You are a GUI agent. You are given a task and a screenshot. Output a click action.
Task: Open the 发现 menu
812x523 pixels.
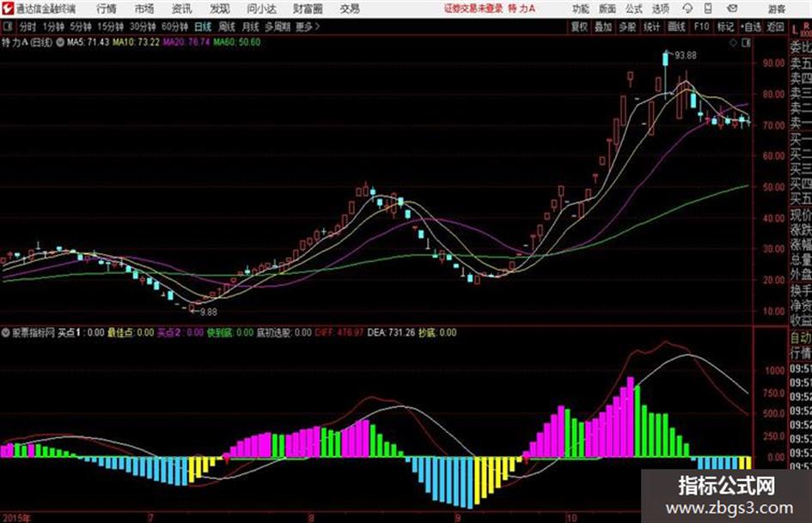[x=220, y=9]
